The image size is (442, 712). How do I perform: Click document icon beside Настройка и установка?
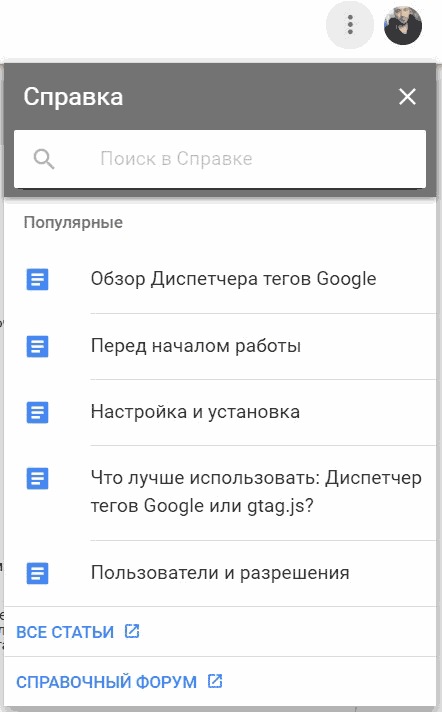click(37, 412)
